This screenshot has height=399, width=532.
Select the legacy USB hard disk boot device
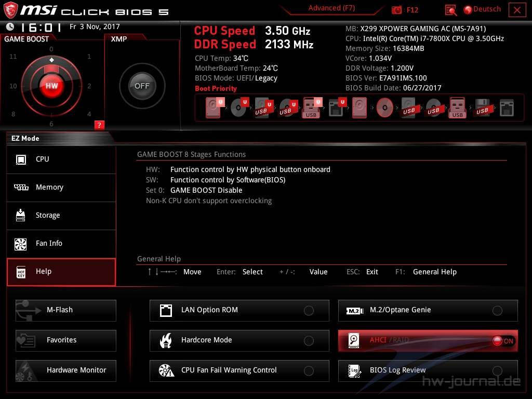coord(409,108)
